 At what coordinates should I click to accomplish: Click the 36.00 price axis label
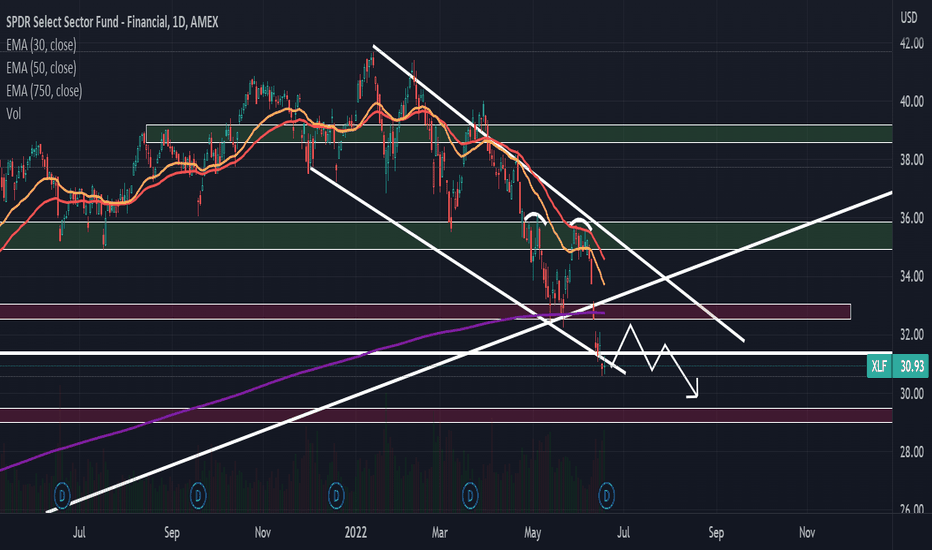pos(912,218)
